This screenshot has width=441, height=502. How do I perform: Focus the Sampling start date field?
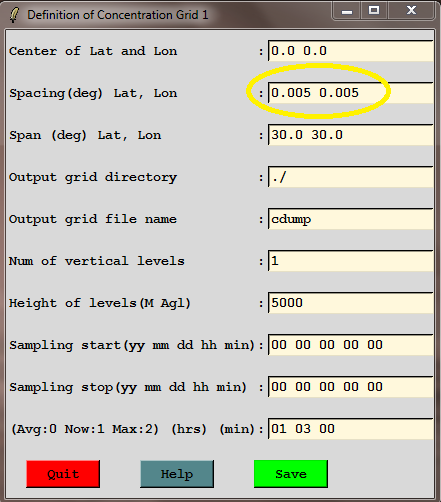pyautogui.click(x=351, y=345)
